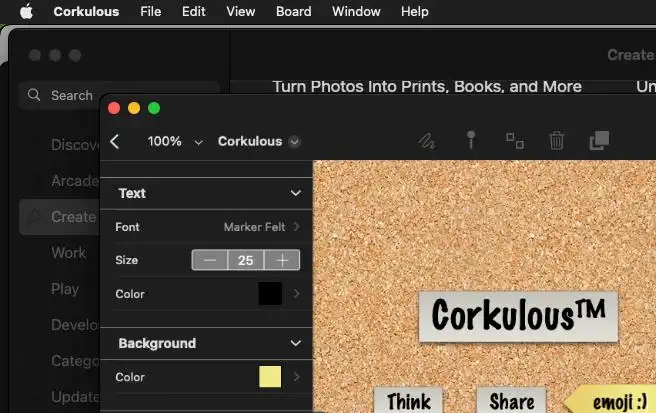
Task: Open the Corkulous board title dropdown
Action: 259,141
